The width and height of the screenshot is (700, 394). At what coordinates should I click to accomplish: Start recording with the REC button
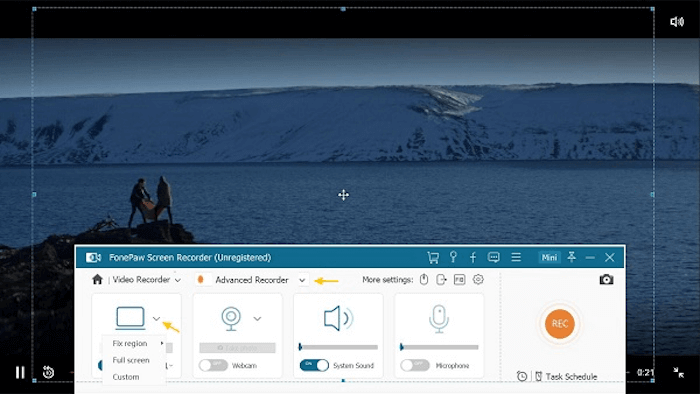click(559, 324)
